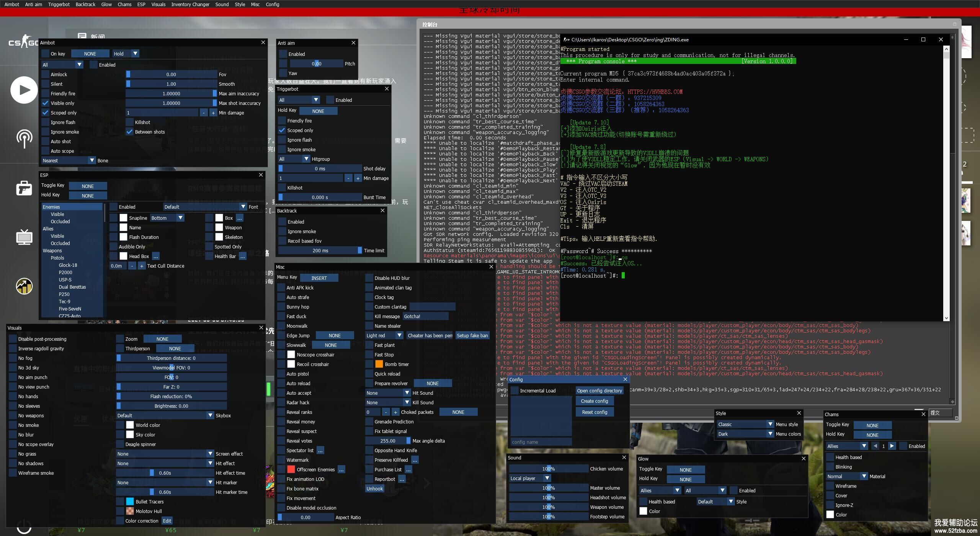Click the CS:GO play button icon
The image size is (980, 536).
24,90
